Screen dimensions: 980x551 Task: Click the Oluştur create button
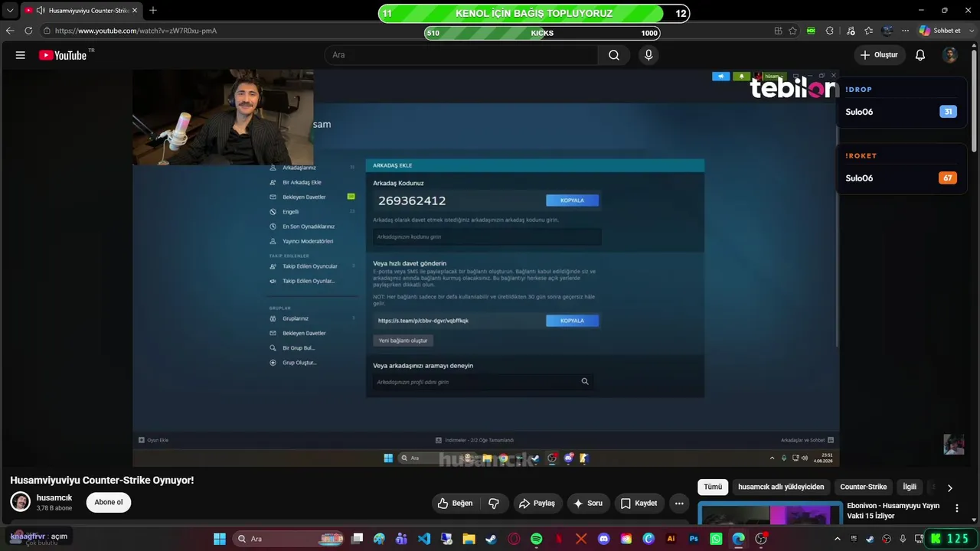point(880,55)
